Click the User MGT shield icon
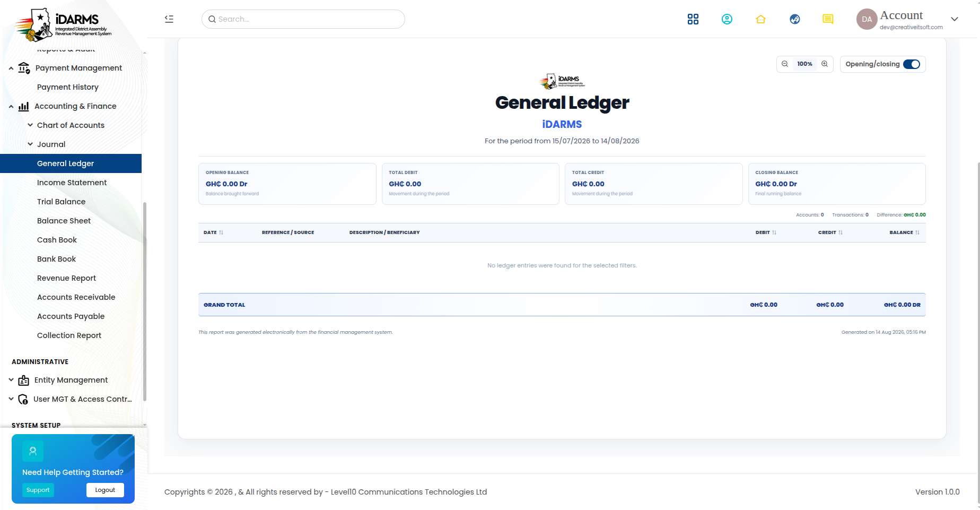This screenshot has height=510, width=980. point(23,399)
